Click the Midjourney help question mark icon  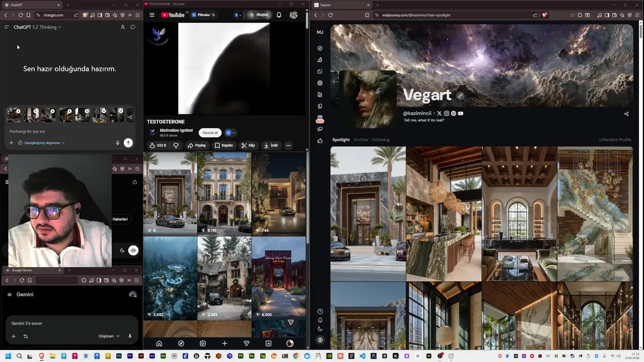320,312
